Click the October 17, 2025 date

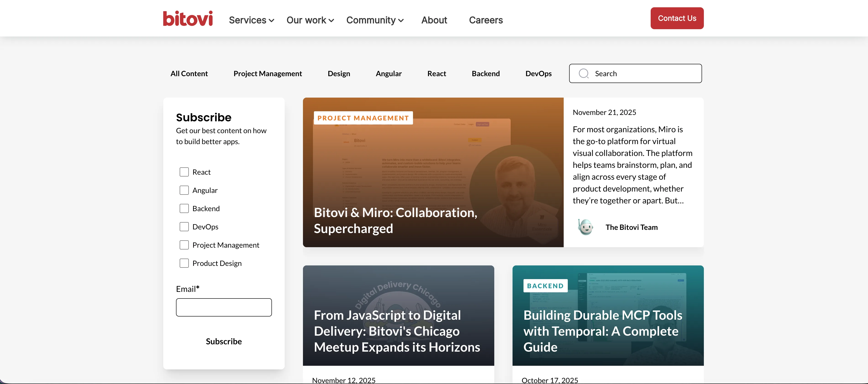[550, 380]
